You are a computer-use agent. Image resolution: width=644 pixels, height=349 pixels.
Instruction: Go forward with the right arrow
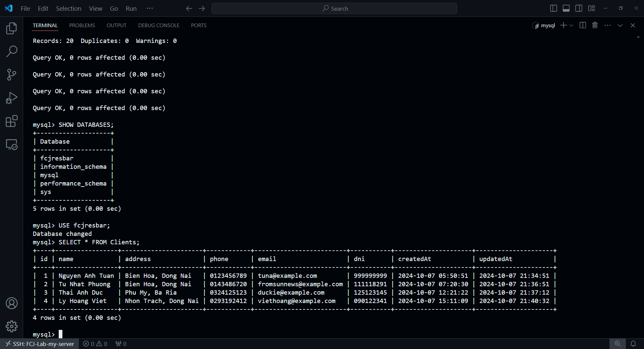pyautogui.click(x=202, y=8)
